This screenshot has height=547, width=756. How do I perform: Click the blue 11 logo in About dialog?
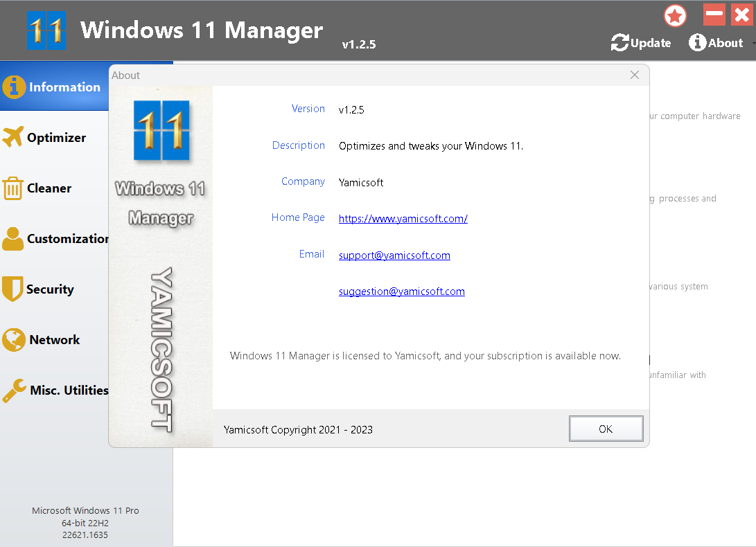click(x=161, y=130)
